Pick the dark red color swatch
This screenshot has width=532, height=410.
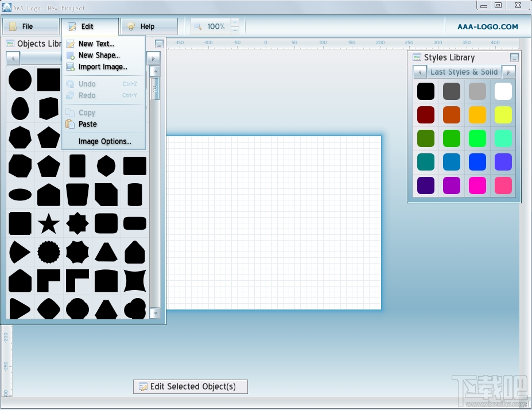click(x=426, y=115)
